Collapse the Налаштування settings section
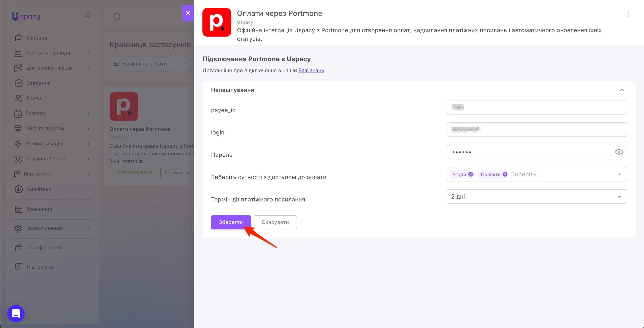The image size is (644, 328). click(622, 90)
